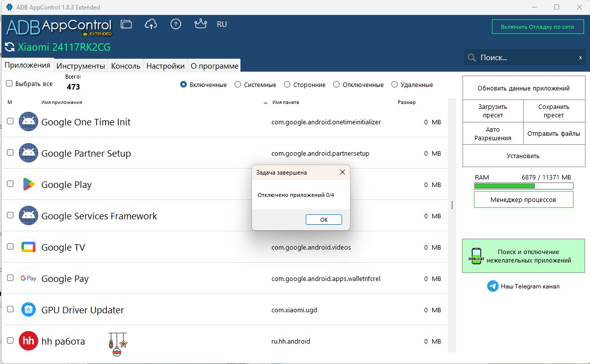
Task: Select the Системные radio filter
Action: pos(238,85)
